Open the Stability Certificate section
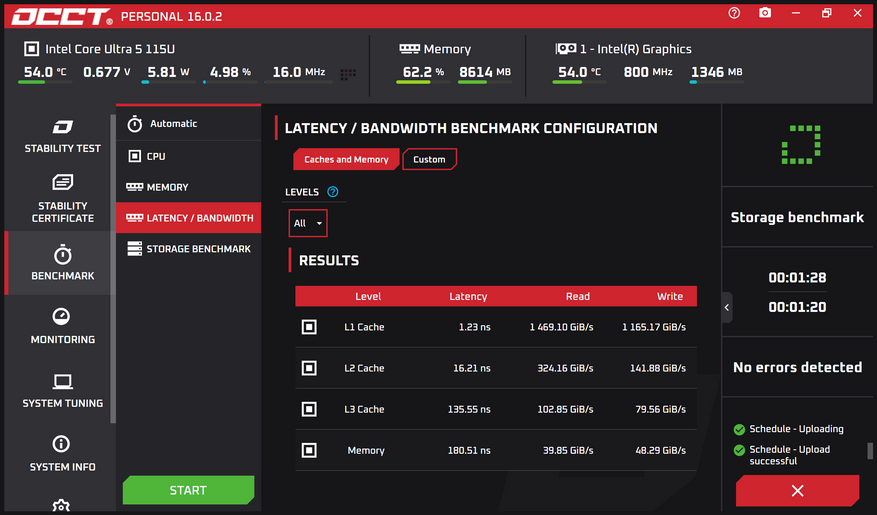 point(62,199)
